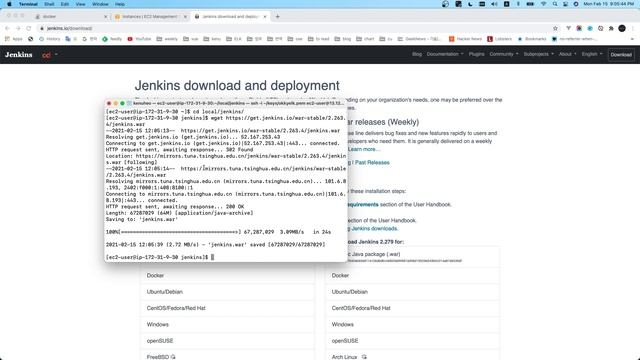The width and height of the screenshot is (640, 360).
Task: Open a new browser tab
Action: pyautogui.click(x=278, y=17)
